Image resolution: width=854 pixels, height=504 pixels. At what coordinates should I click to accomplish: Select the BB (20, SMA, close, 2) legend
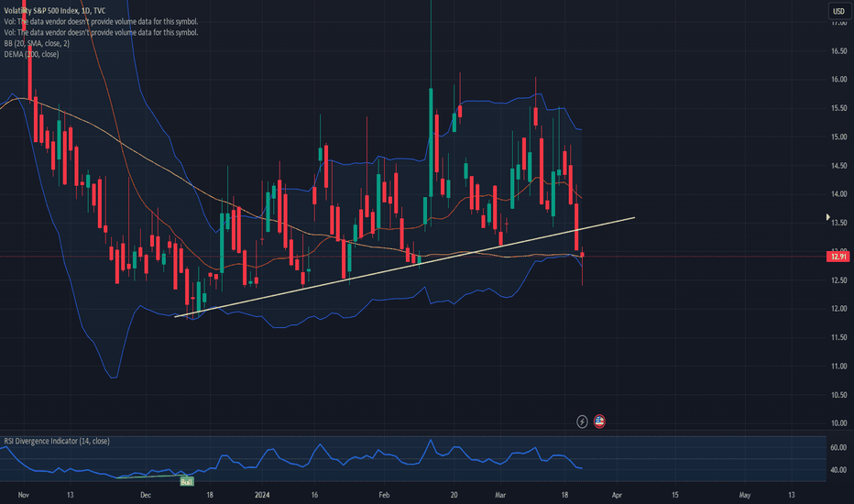tap(37, 43)
